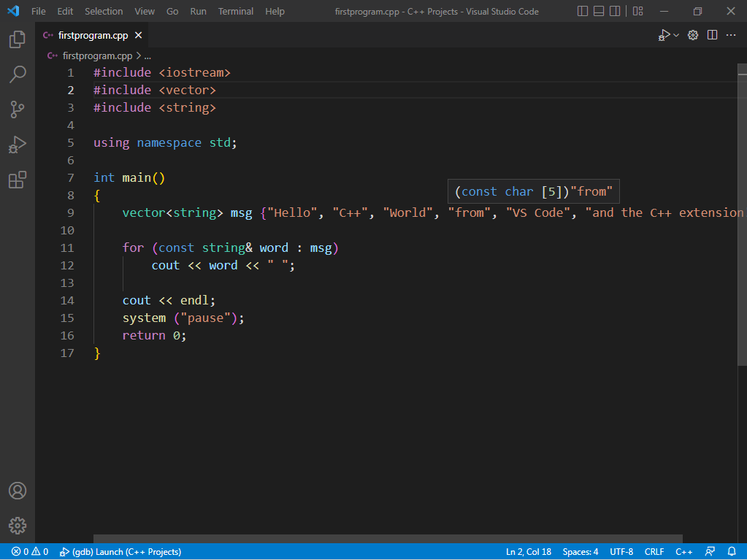Run the C++ file with debug play icon
This screenshot has width=747, height=560.
point(664,35)
